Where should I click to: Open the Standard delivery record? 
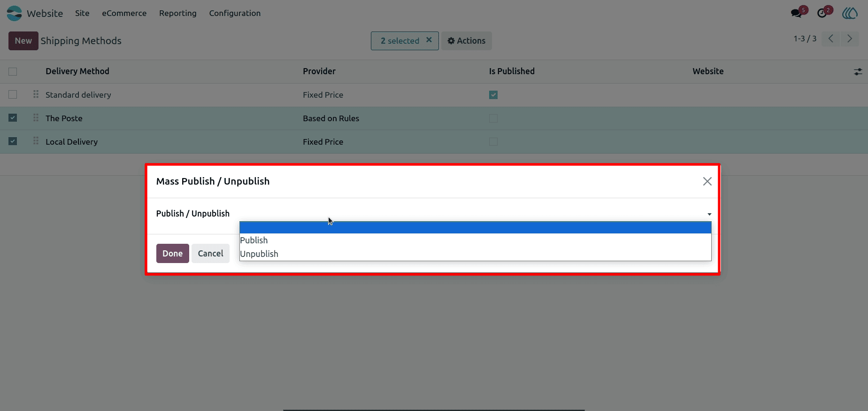(x=78, y=95)
